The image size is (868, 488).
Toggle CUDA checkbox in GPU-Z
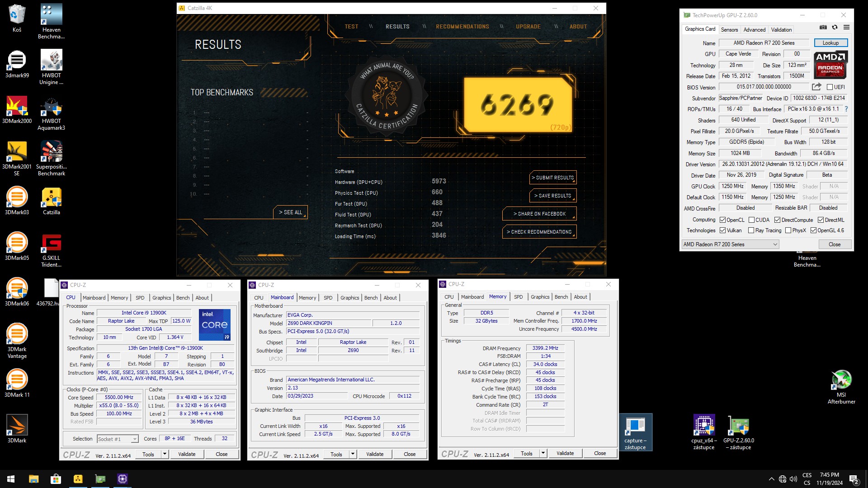pyautogui.click(x=751, y=220)
